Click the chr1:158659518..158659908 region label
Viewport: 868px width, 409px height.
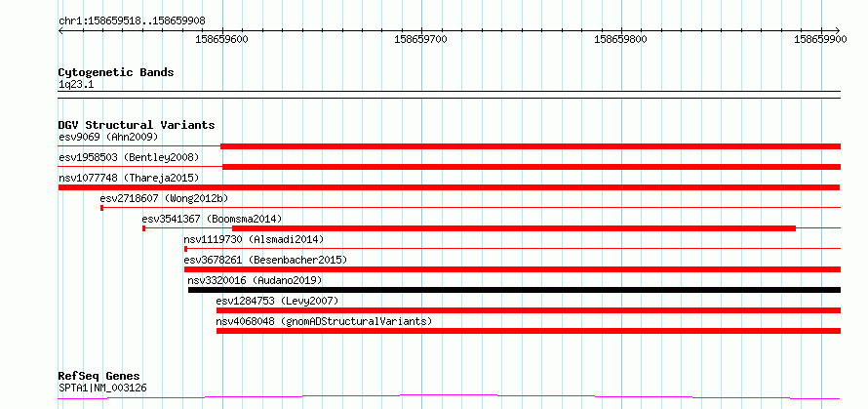[132, 21]
